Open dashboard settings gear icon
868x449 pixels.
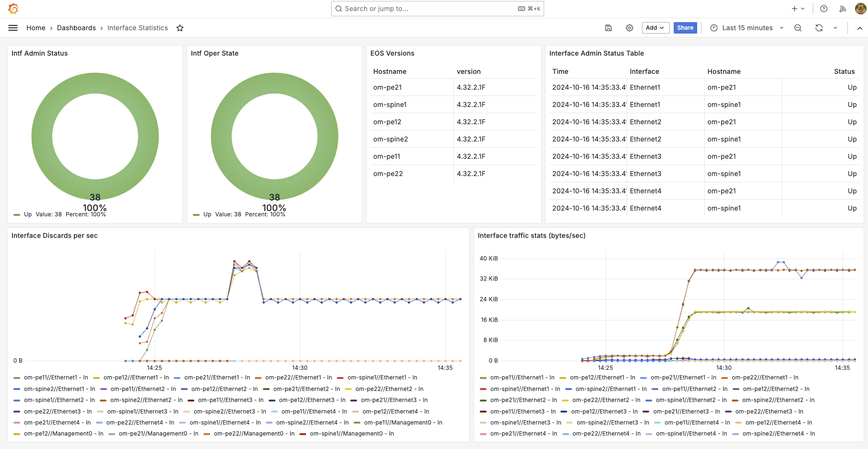(630, 28)
